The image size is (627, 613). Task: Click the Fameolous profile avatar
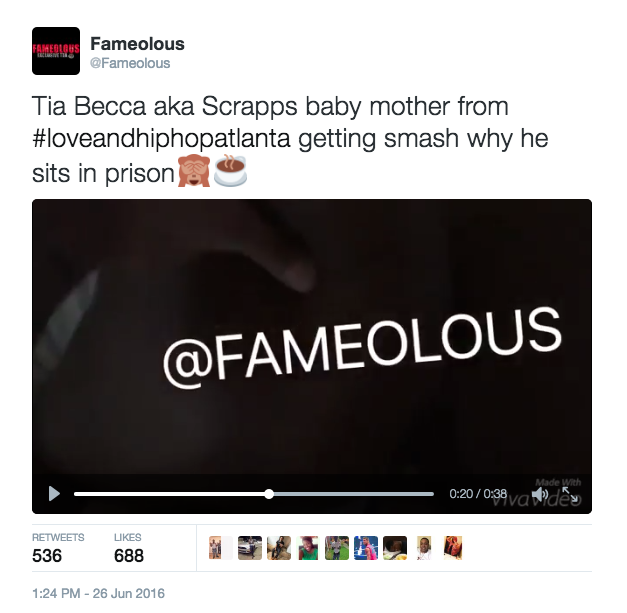coord(56,51)
